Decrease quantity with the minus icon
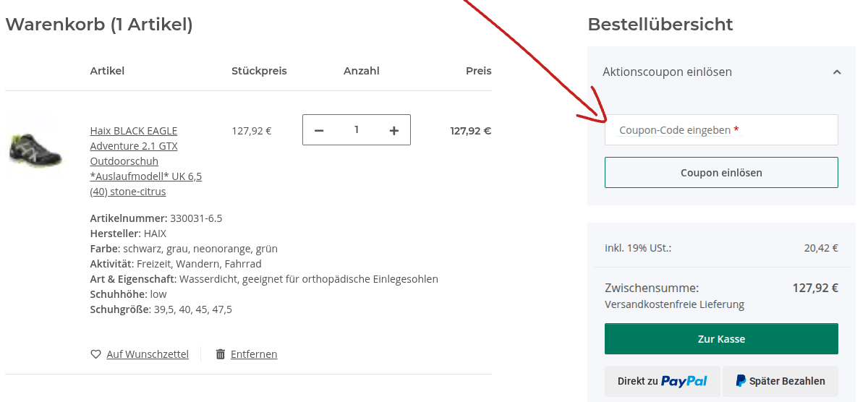The height and width of the screenshot is (402, 868). 319,130
